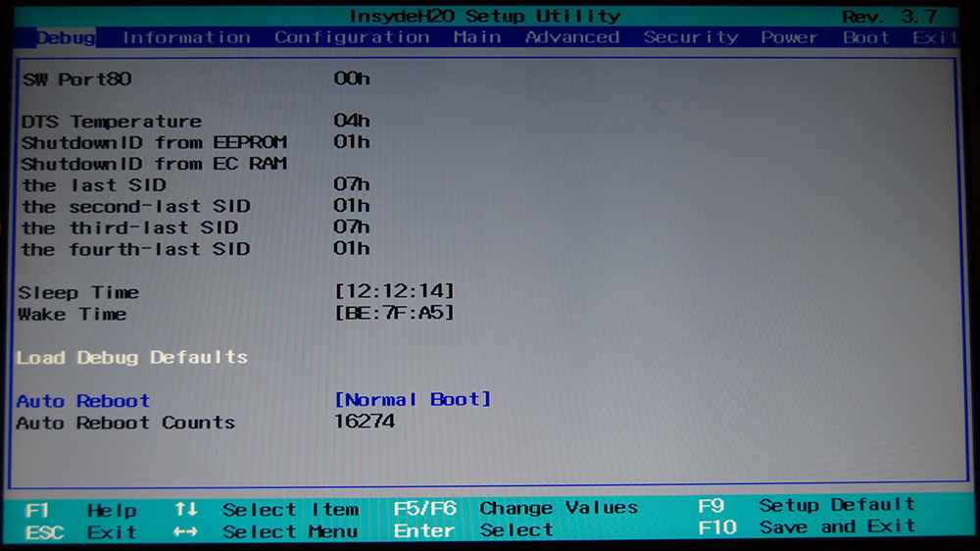Open the [Normal Boot] value selector
This screenshot has width=980, height=551.
point(413,399)
